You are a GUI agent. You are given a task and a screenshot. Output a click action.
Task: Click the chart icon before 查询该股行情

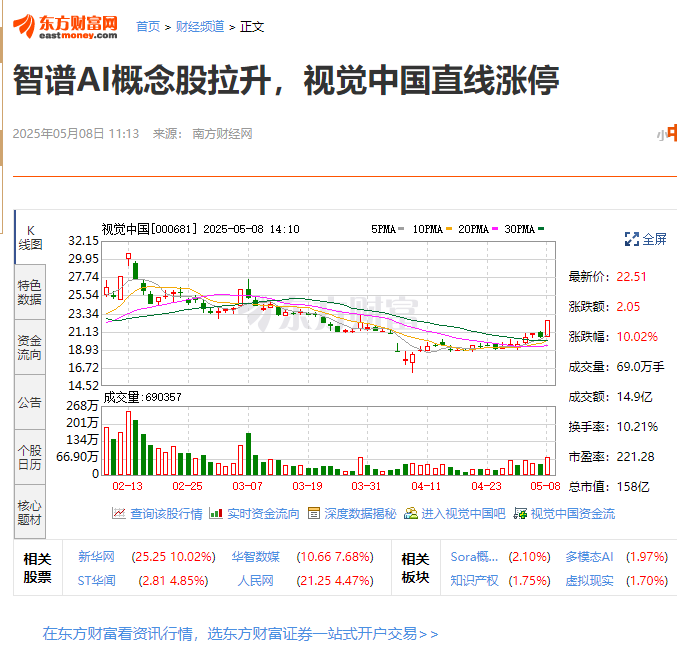coord(119,513)
